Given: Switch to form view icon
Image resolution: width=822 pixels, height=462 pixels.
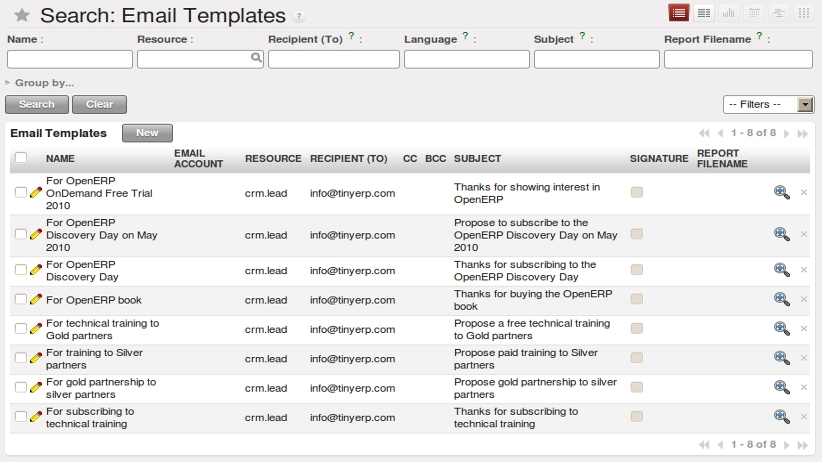Looking at the screenshot, I should [704, 13].
